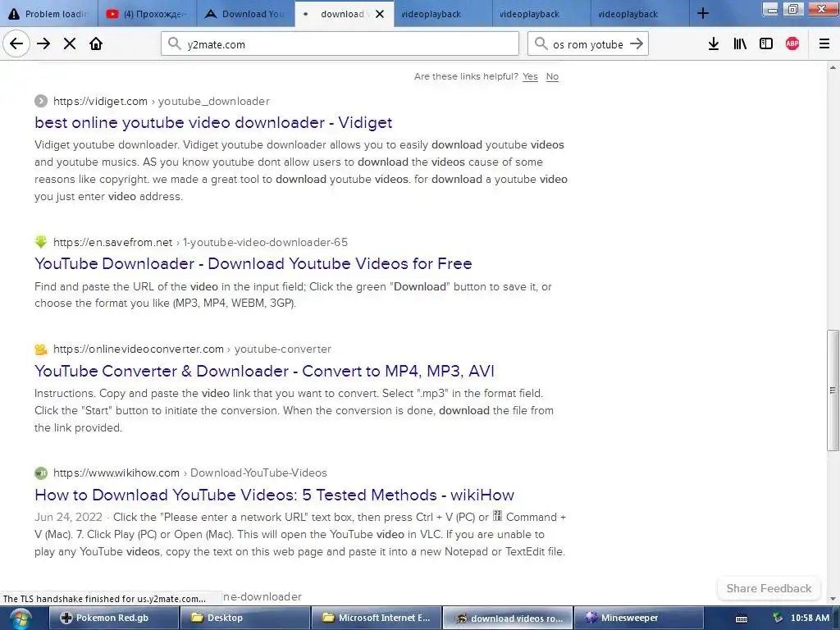The height and width of the screenshot is (630, 840).
Task: Stop loading the page
Action: point(70,43)
